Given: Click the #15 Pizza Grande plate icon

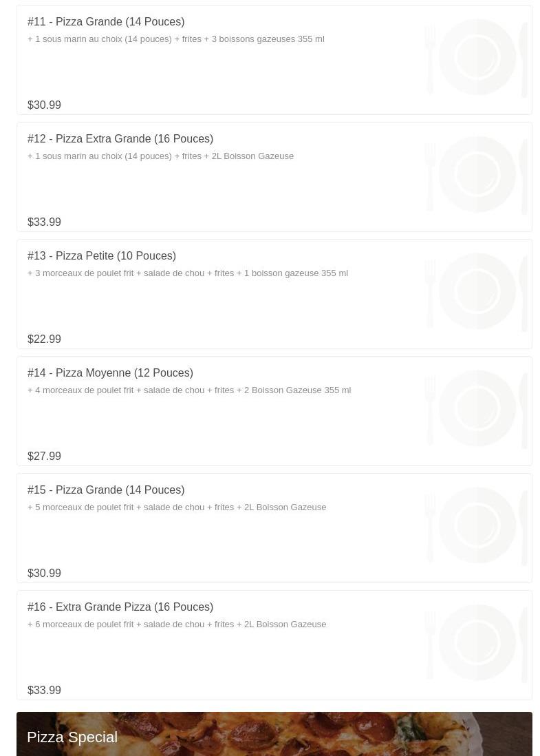Looking at the screenshot, I should point(477,525).
